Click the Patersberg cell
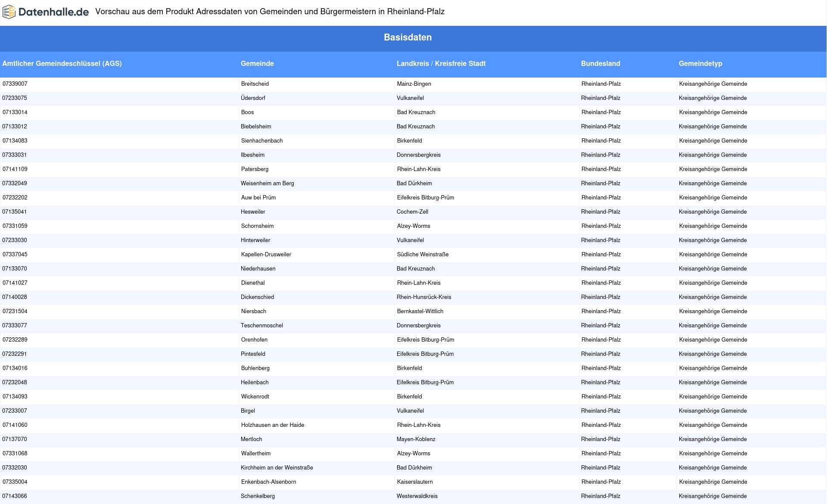The image size is (827, 504). click(x=317, y=169)
